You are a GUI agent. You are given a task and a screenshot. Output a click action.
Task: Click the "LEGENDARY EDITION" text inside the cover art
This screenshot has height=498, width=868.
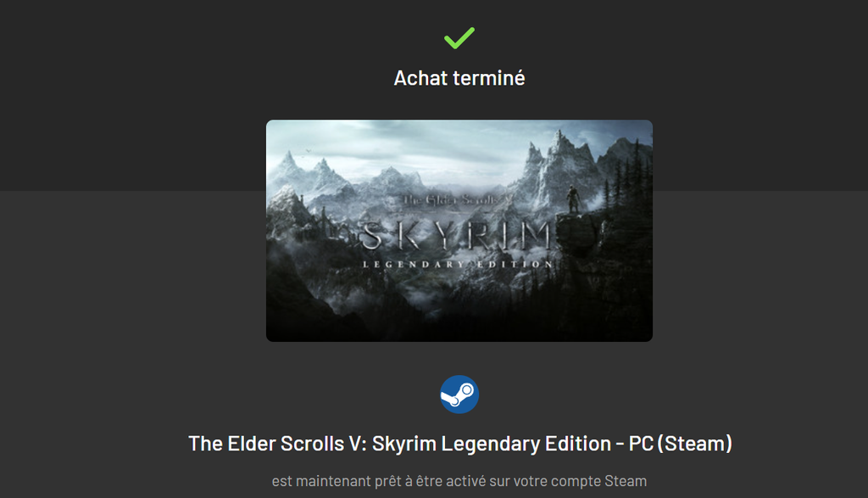click(458, 265)
